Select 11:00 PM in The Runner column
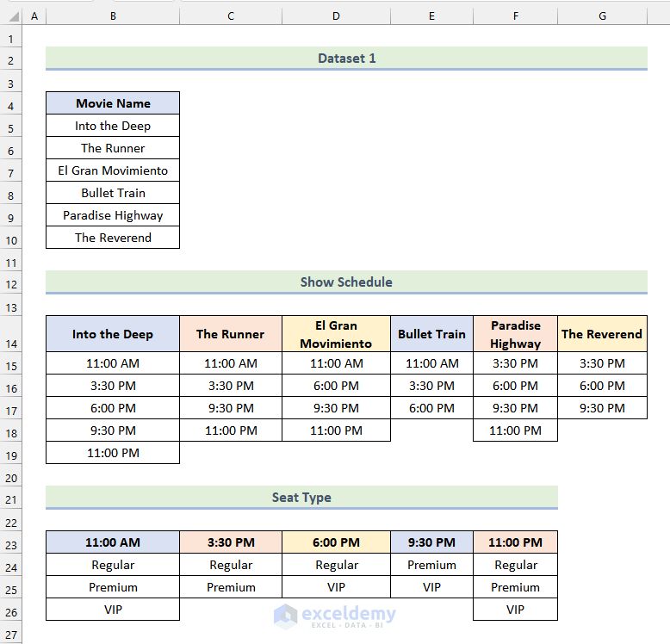This screenshot has width=670, height=644. [x=231, y=430]
